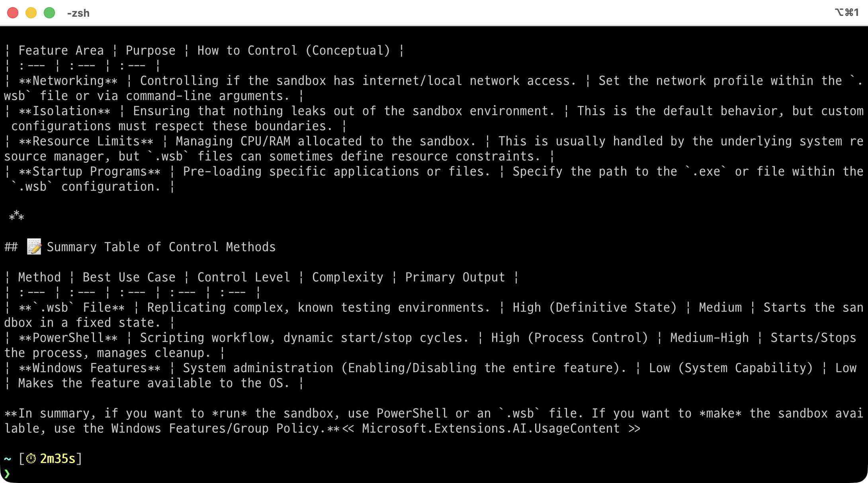Click the cyan tilde directory indicator

click(8, 459)
